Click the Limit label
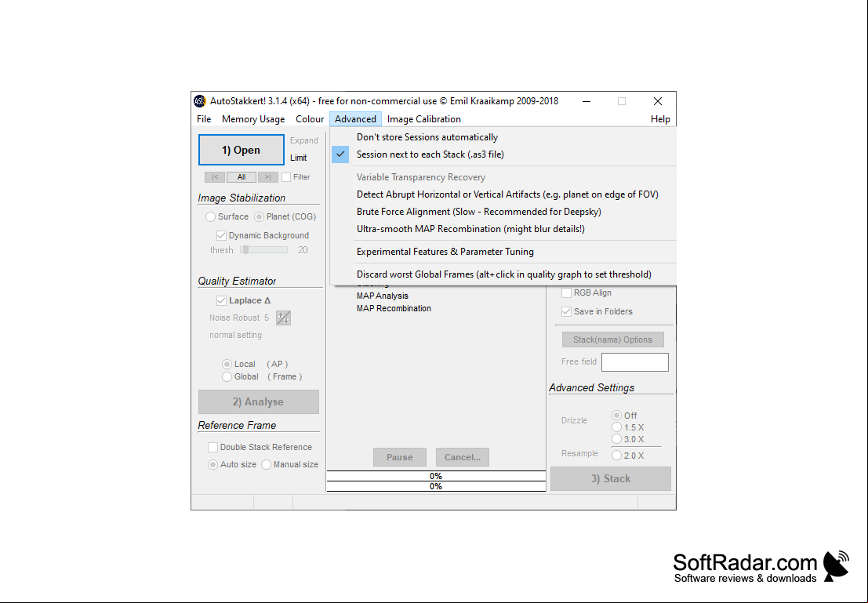868x603 pixels. (x=299, y=158)
